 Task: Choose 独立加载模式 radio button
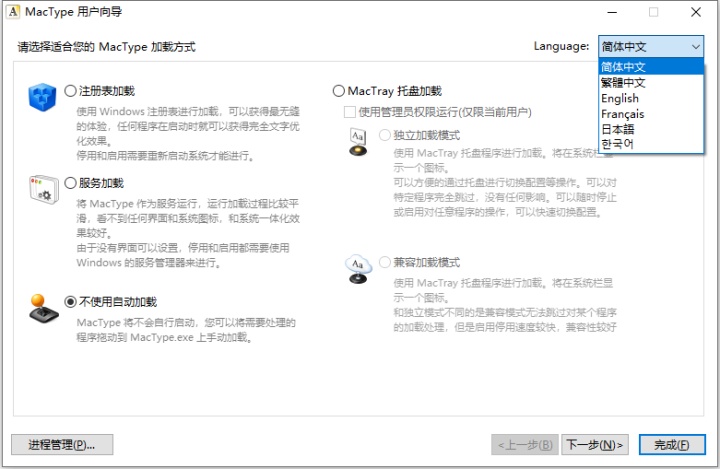(x=385, y=135)
